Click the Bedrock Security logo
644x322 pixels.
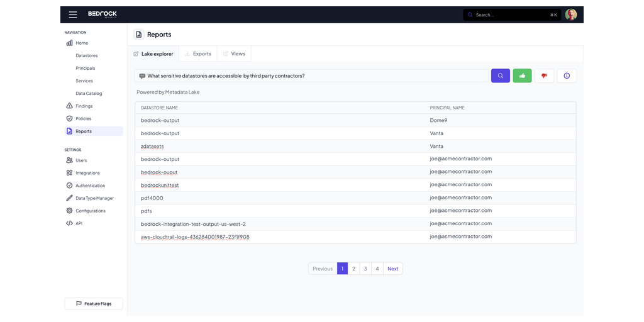(103, 14)
